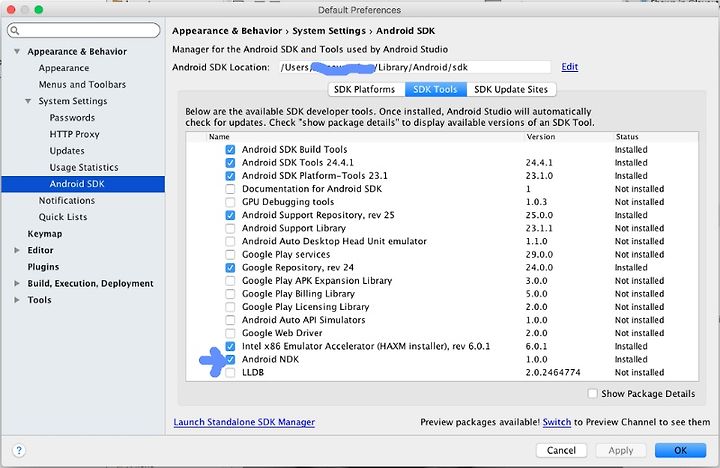Open Notifications settings
This screenshot has height=468, width=720.
tap(67, 201)
